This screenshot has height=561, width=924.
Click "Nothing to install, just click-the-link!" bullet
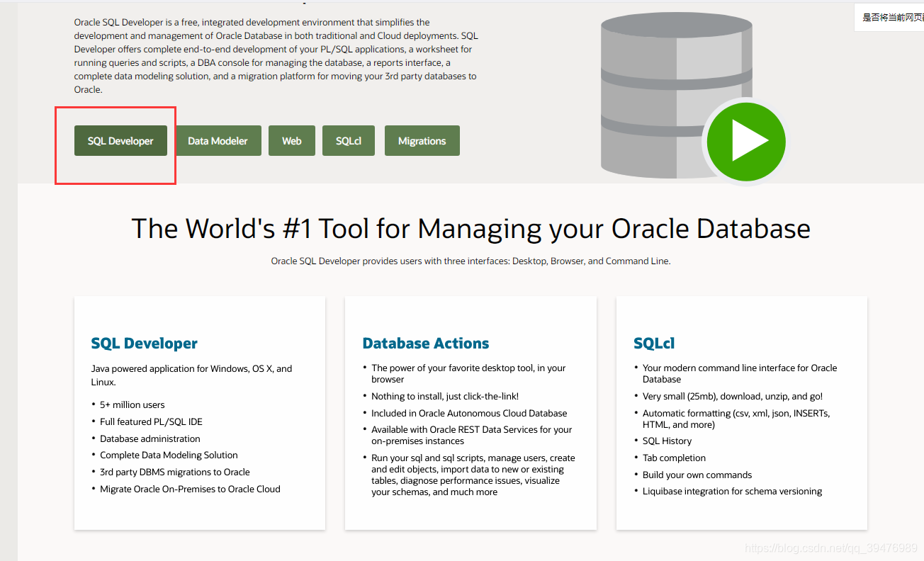[x=445, y=396]
